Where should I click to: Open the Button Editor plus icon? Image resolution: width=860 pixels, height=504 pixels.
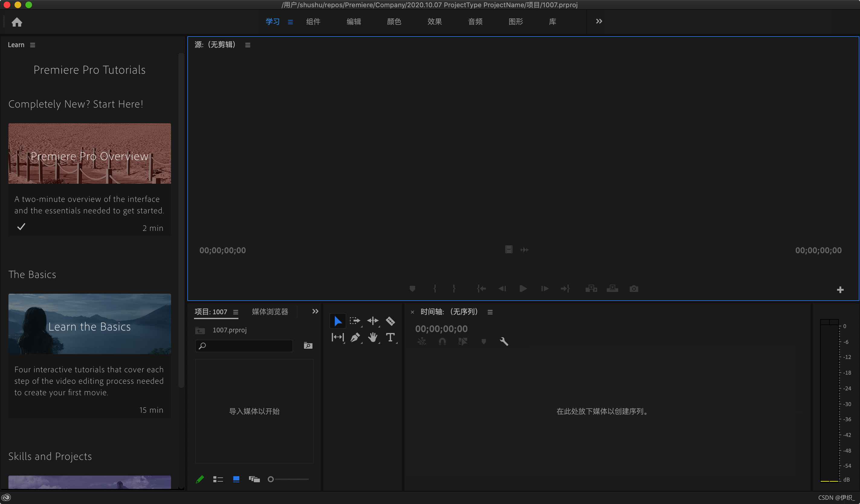pos(840,290)
